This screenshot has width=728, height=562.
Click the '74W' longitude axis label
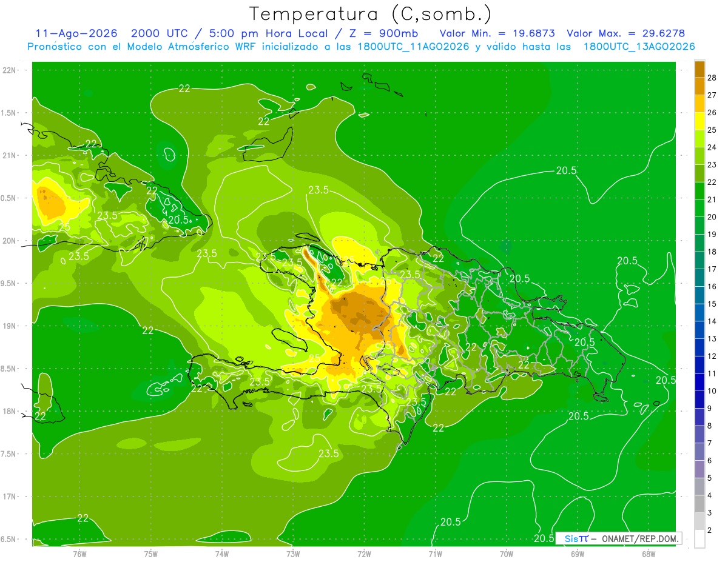[222, 554]
